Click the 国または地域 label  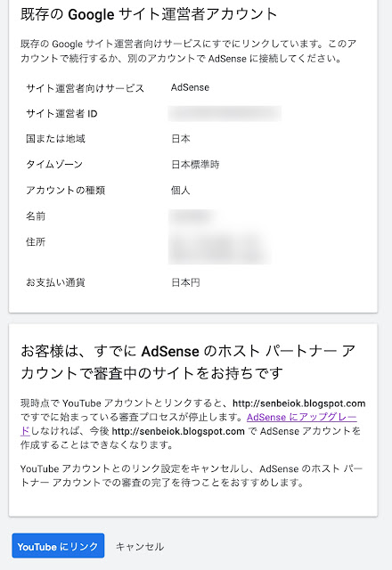[55, 139]
